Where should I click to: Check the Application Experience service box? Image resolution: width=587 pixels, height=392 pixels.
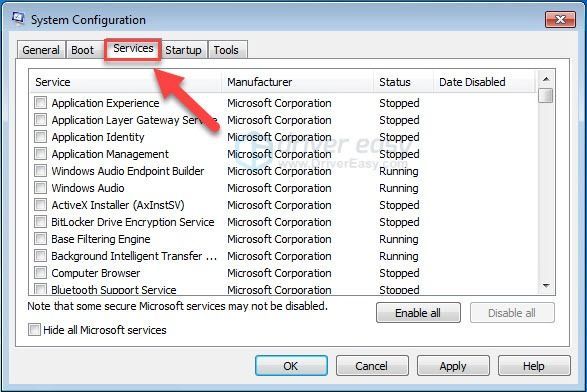40,103
